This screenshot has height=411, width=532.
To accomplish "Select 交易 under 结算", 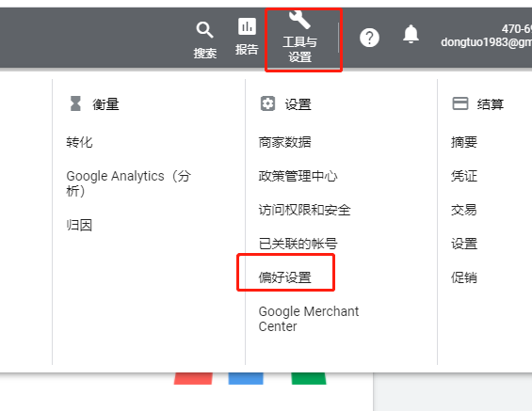I will (464, 210).
